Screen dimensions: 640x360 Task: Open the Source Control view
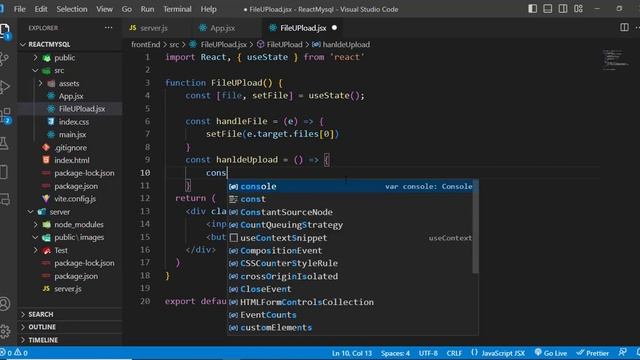click(x=4, y=59)
